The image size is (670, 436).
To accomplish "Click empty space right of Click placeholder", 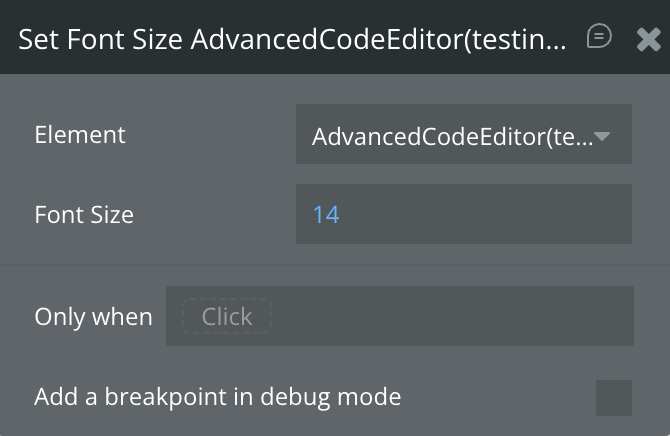I will tap(450, 316).
